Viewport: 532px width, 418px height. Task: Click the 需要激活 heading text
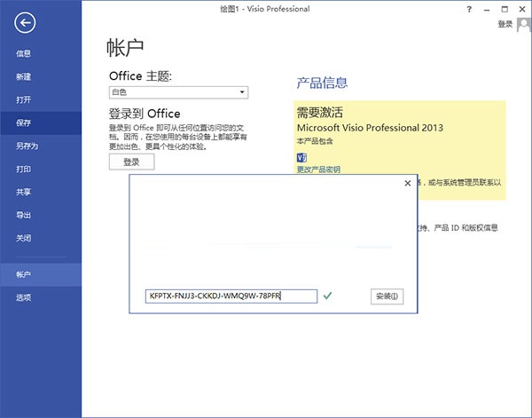319,113
